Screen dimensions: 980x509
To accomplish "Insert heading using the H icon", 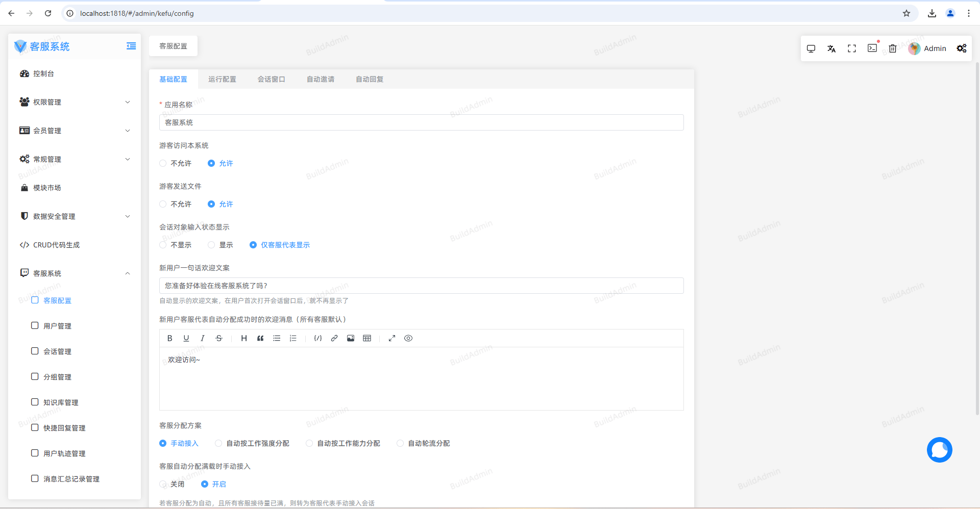I will (x=244, y=338).
